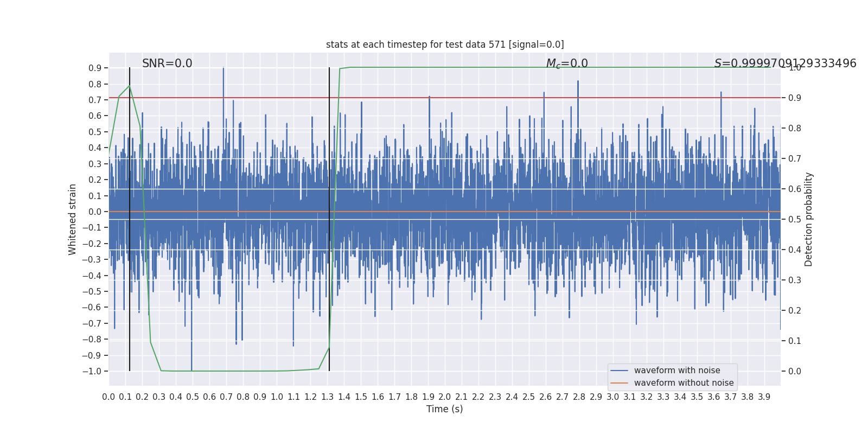Click the −0.3 tick on Whitened strain axis
Screen dimensions: 868x434
coord(92,260)
